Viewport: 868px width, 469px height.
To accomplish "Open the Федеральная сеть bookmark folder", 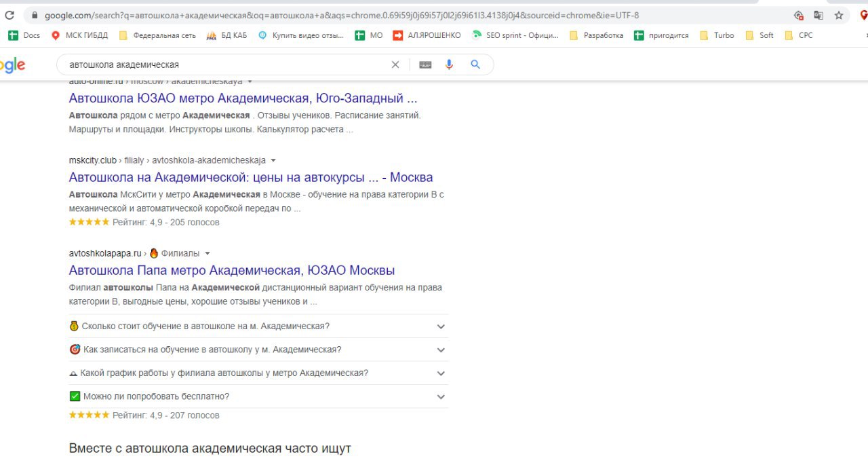I will 157,35.
